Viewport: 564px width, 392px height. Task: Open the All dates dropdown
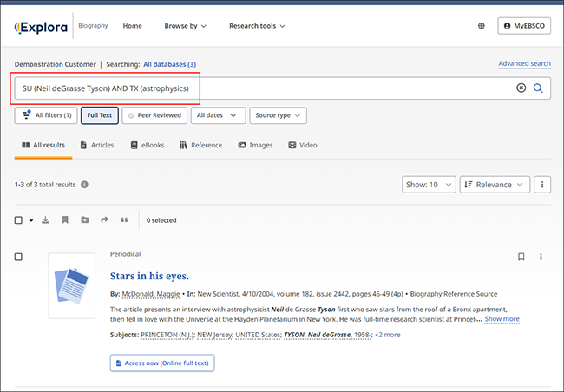click(219, 115)
